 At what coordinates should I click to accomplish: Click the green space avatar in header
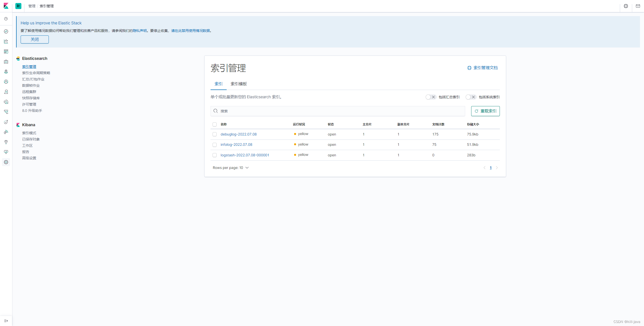(x=18, y=6)
